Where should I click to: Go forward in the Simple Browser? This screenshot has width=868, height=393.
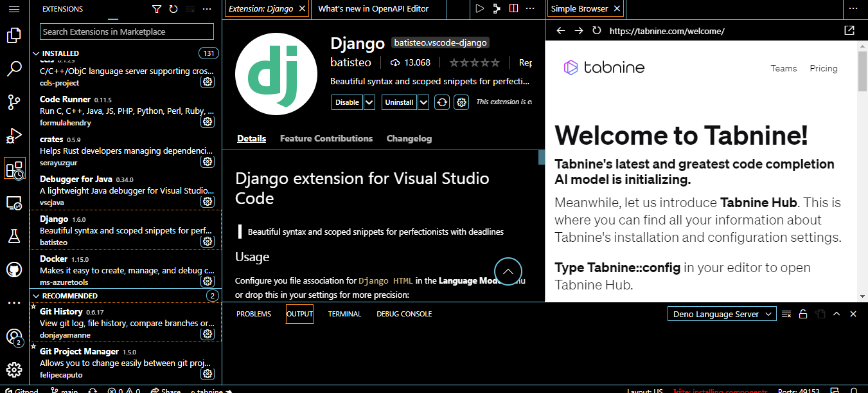579,31
